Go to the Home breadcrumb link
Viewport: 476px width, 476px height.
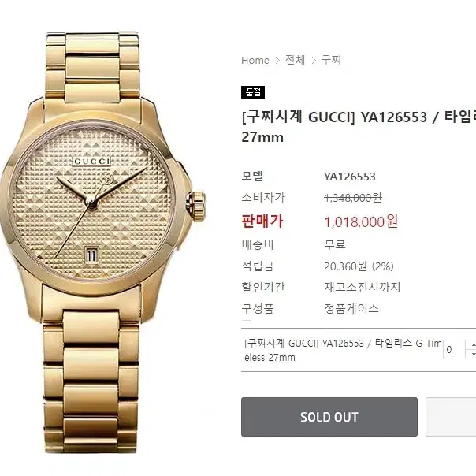click(x=255, y=61)
